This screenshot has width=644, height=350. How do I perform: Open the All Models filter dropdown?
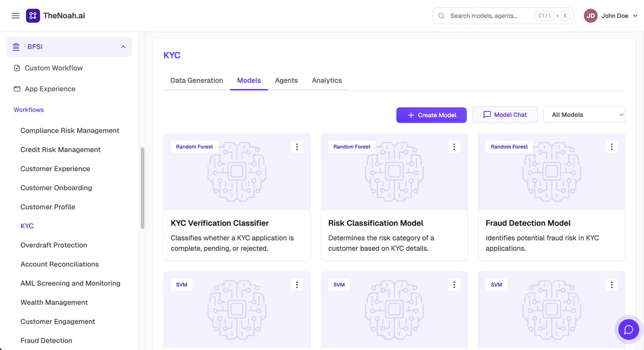(x=584, y=115)
